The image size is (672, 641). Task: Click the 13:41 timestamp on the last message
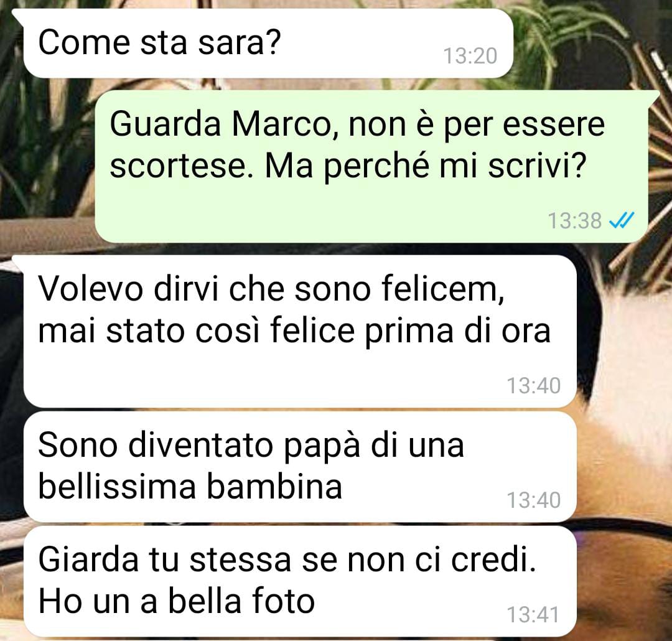click(x=534, y=614)
